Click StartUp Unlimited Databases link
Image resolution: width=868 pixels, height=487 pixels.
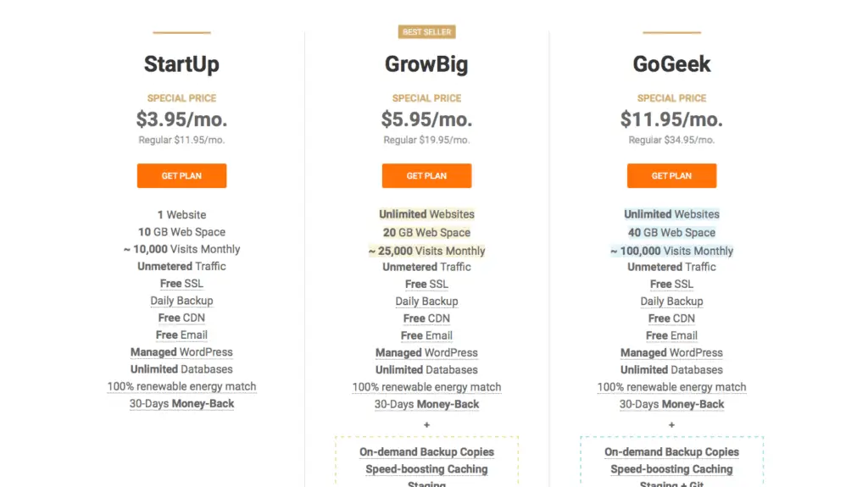(181, 369)
